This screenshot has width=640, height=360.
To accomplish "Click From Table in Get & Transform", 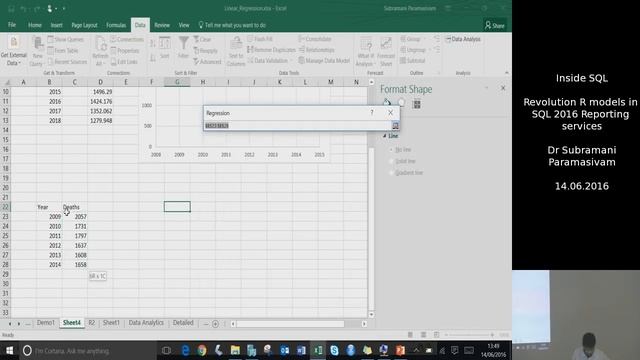I will (63, 51).
